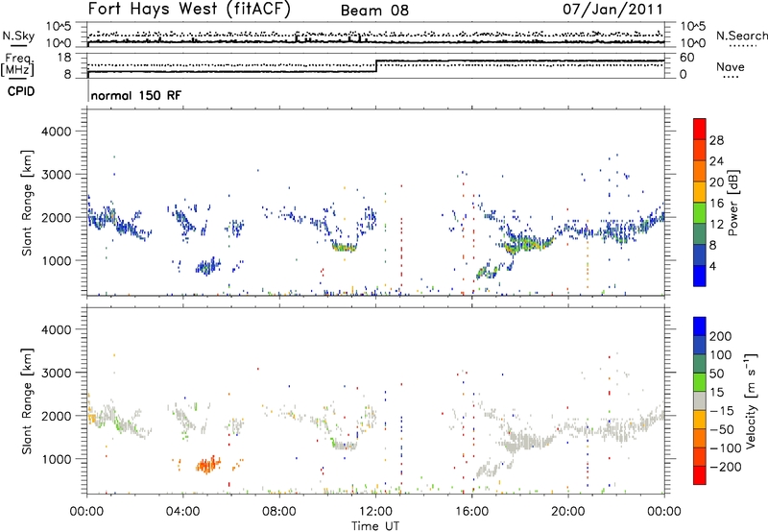Image resolution: width=768 pixels, height=532 pixels.
Task: Select the Beam 08 label
Action: click(374, 11)
